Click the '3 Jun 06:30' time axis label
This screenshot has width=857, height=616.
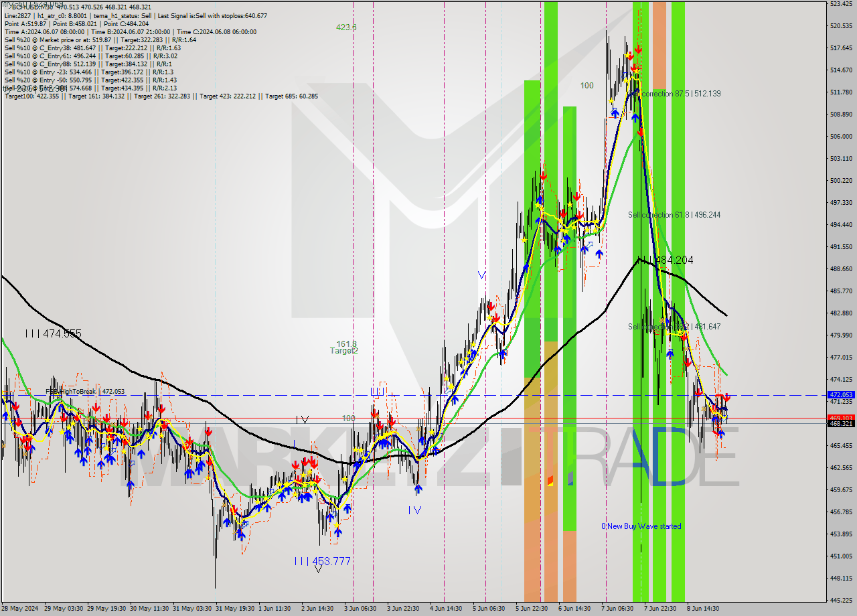click(x=361, y=609)
